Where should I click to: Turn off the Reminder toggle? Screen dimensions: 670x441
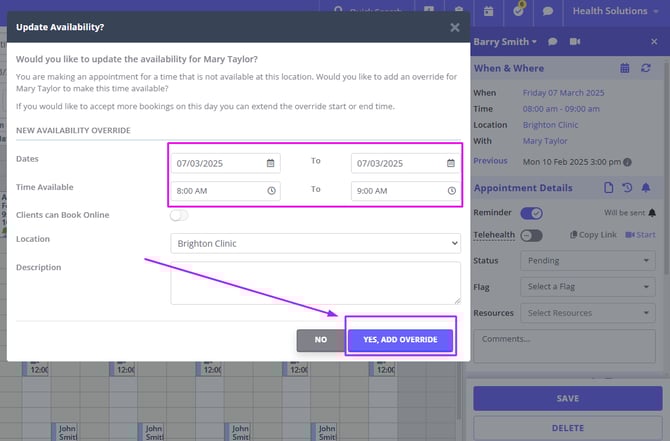click(x=531, y=212)
